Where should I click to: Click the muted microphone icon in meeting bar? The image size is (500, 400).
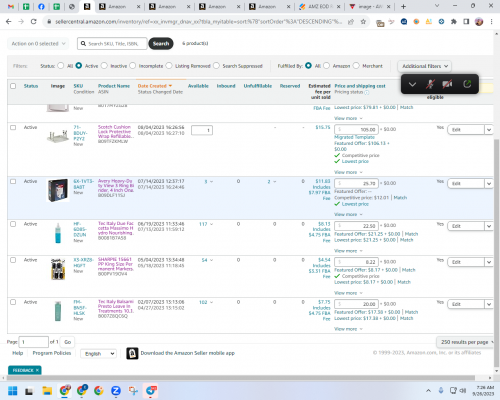(430, 84)
